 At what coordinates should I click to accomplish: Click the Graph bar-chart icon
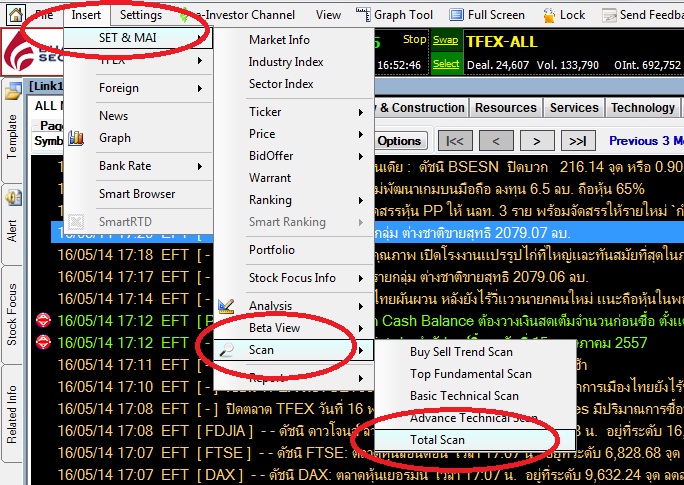coord(76,138)
